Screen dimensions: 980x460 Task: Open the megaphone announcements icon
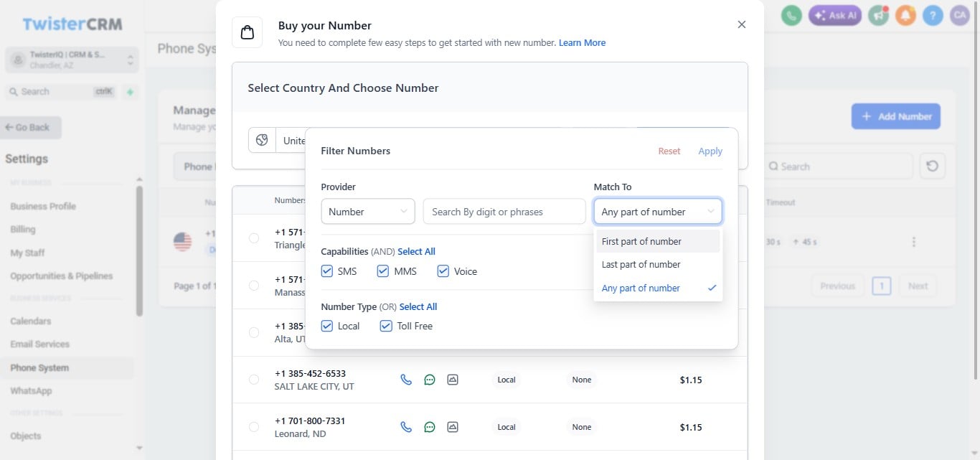click(878, 15)
